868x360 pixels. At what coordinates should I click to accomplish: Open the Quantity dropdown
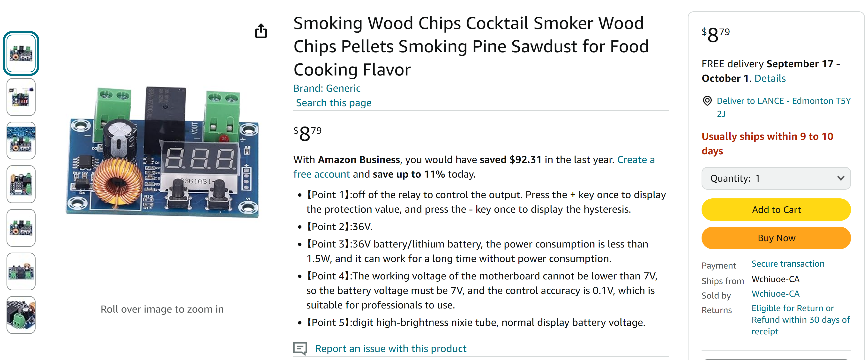pyautogui.click(x=776, y=178)
